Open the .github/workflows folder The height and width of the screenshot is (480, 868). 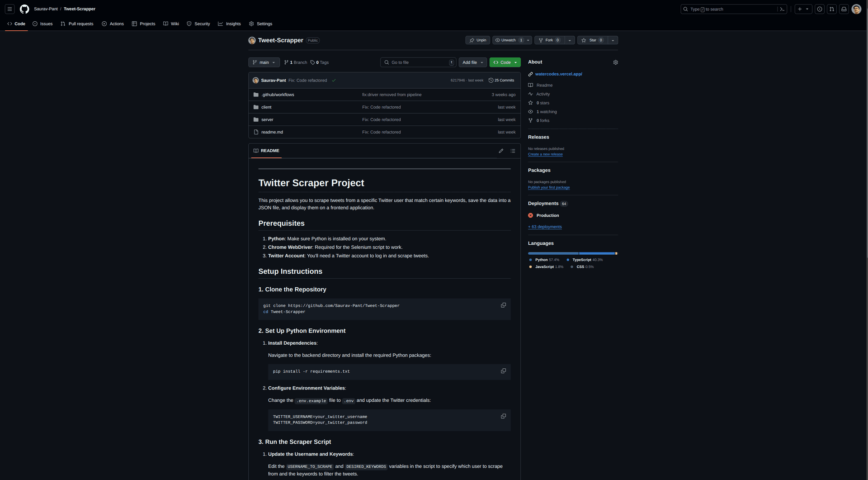(278, 95)
